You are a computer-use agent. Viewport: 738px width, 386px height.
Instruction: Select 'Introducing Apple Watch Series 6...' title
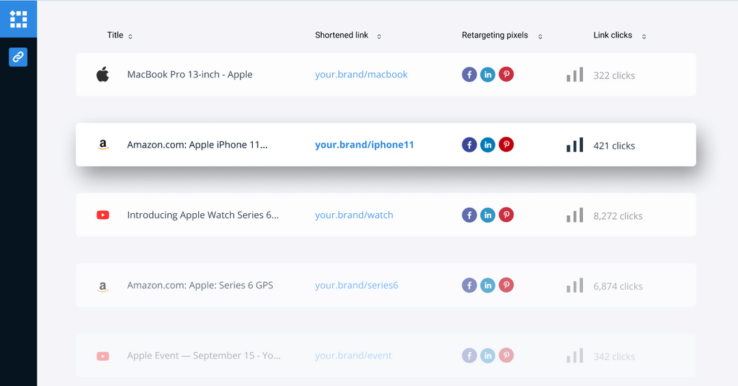coord(203,215)
